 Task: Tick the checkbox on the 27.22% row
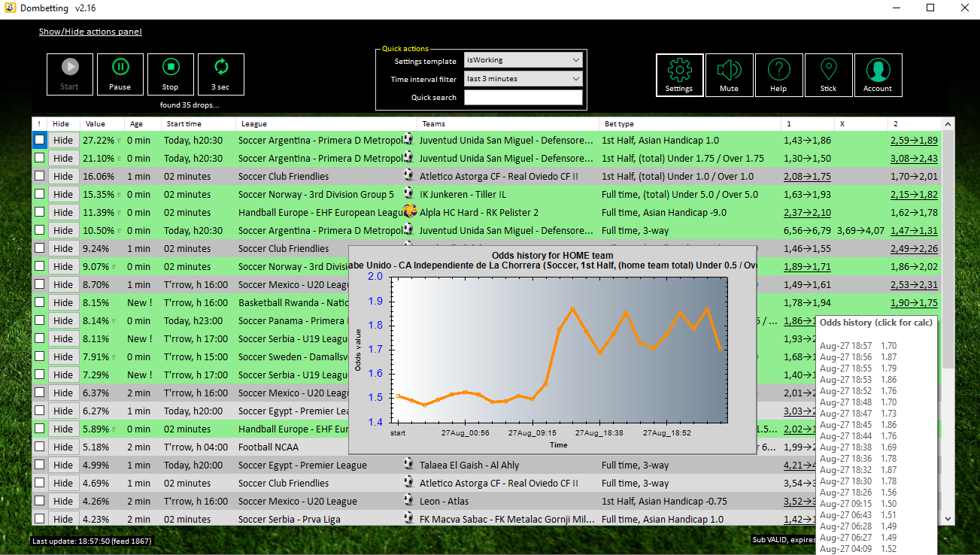coord(39,140)
